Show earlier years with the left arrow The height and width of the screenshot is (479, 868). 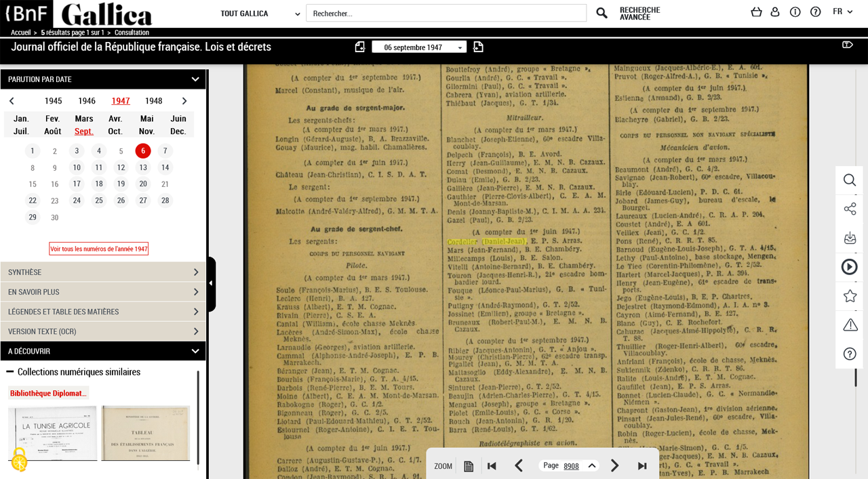coord(12,101)
